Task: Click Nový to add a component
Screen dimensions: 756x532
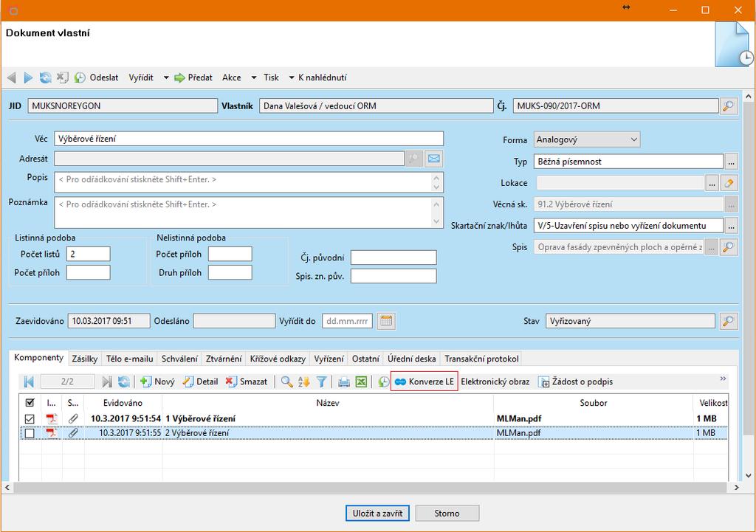Action: (157, 381)
